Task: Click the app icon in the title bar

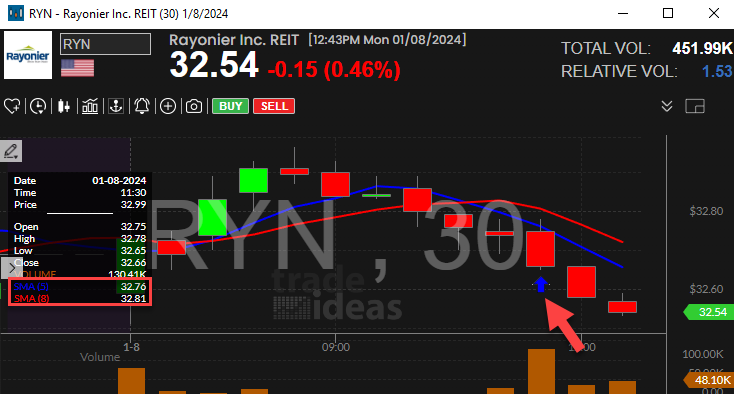Action: pos(15,13)
